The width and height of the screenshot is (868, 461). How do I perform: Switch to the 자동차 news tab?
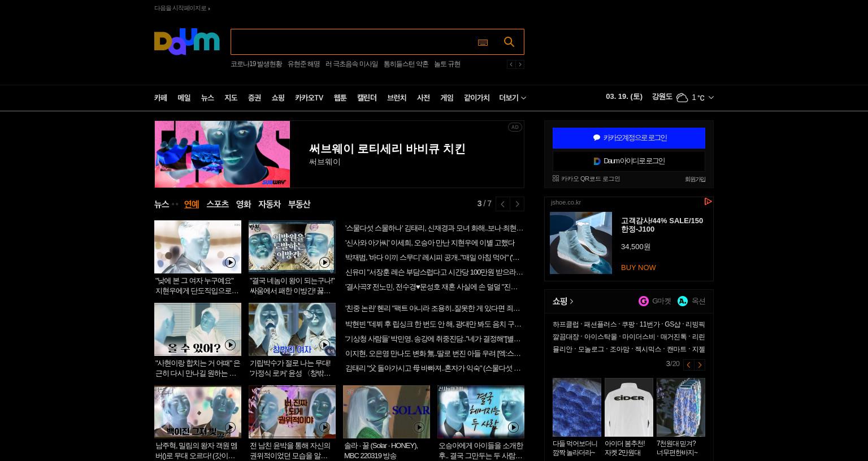[x=270, y=204]
